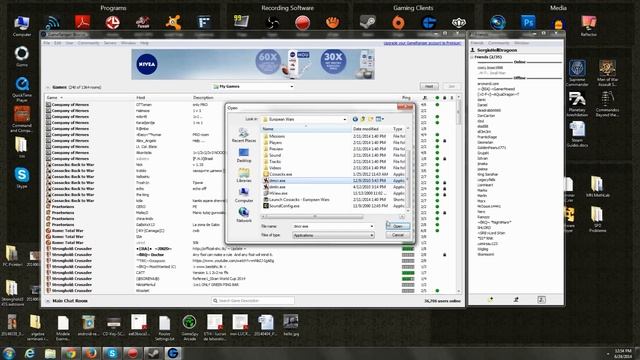Open the Help menu in GameRanger
Screen dimensions: 640x360
coord(144,43)
